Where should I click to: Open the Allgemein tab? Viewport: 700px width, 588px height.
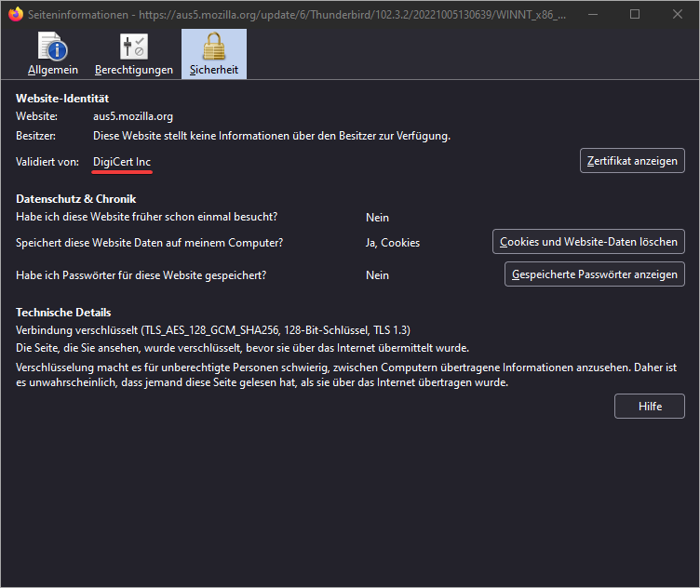(53, 54)
